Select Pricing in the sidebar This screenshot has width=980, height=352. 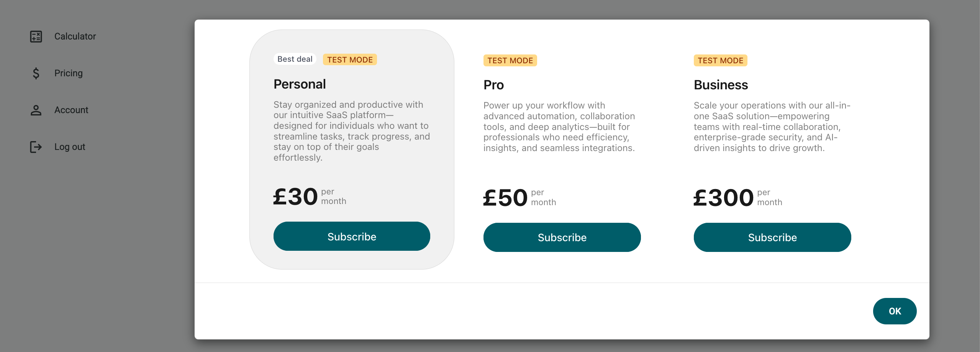point(69,73)
